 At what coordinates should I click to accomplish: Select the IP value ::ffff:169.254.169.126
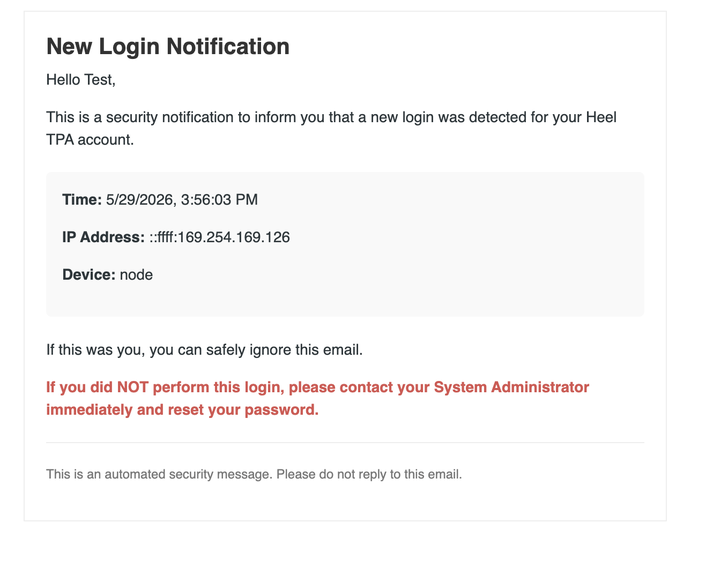tap(219, 237)
